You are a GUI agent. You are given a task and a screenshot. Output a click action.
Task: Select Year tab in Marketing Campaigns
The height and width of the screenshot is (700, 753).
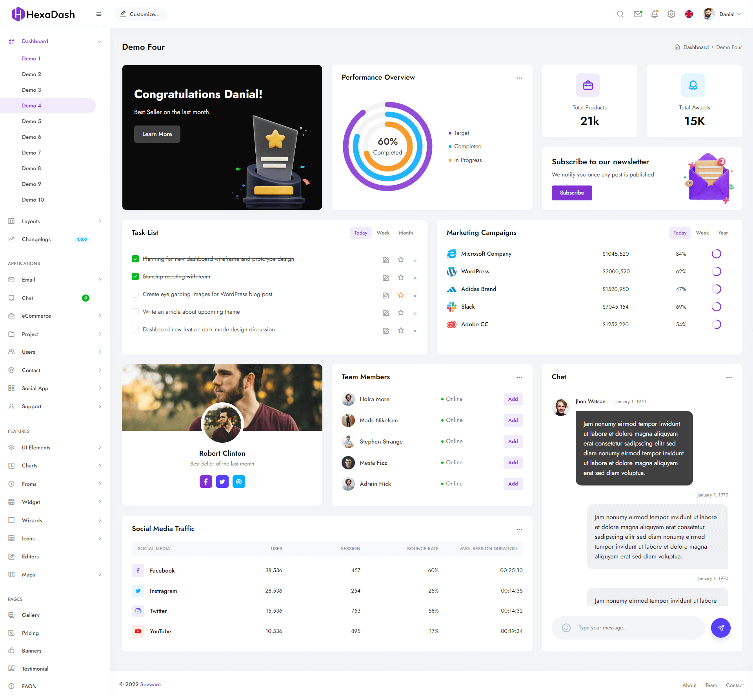coord(723,233)
